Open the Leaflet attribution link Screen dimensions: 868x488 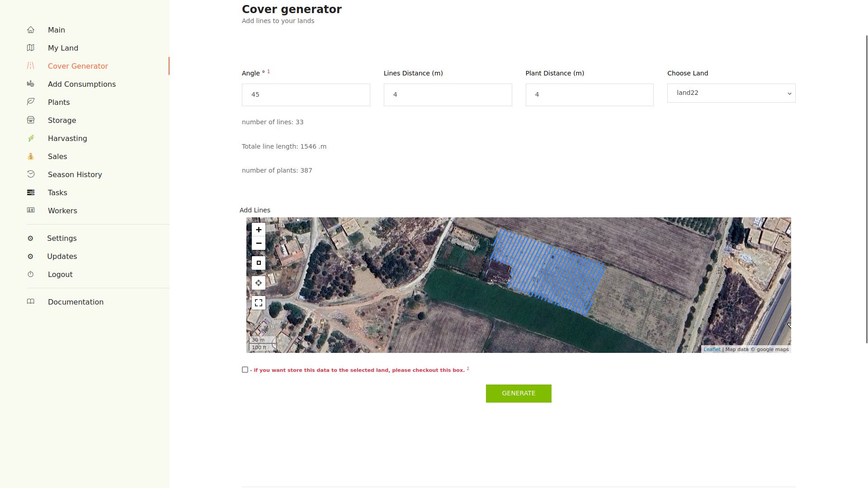coord(712,349)
